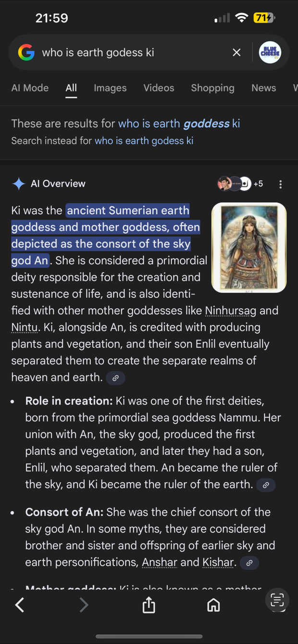
Task: Tap the AI Overview sparkle icon
Action: click(19, 183)
